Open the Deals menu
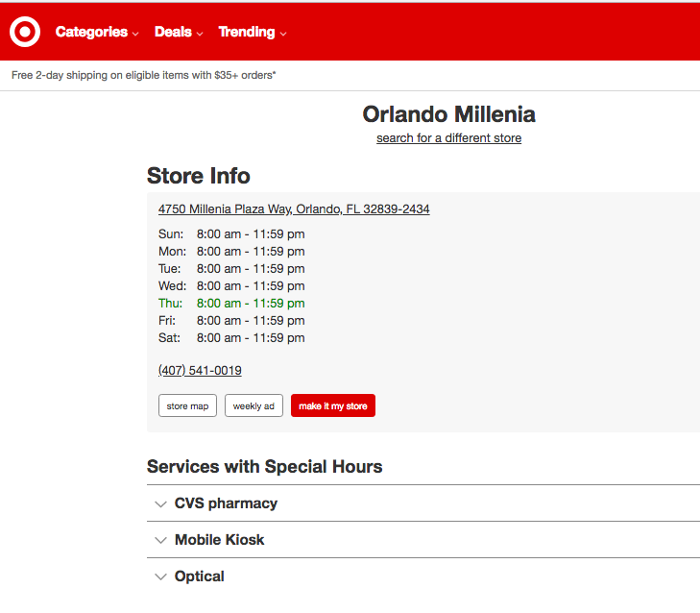 179,32
